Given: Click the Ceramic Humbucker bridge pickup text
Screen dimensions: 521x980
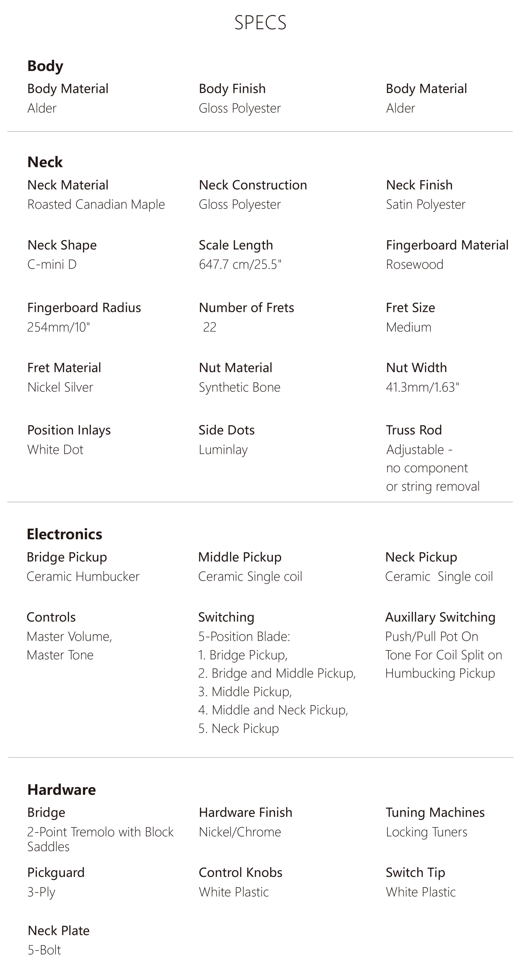Looking at the screenshot, I should 83,576.
